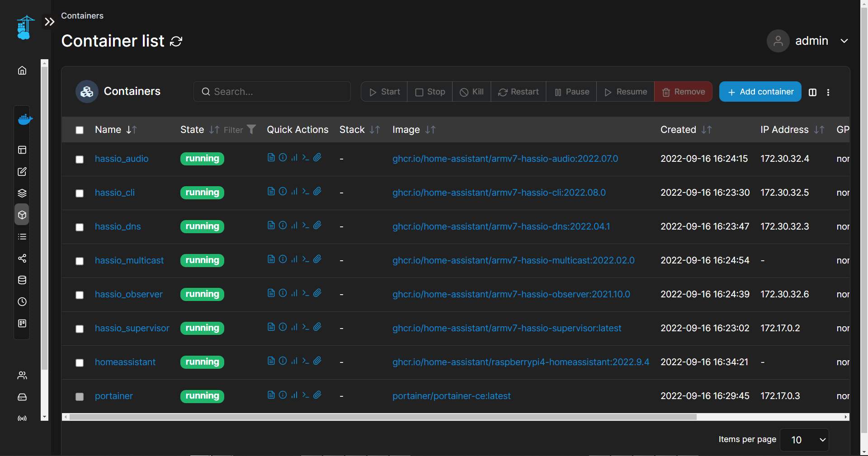Select the hassio_cli checkbox
This screenshot has height=456, width=868.
pyautogui.click(x=80, y=193)
